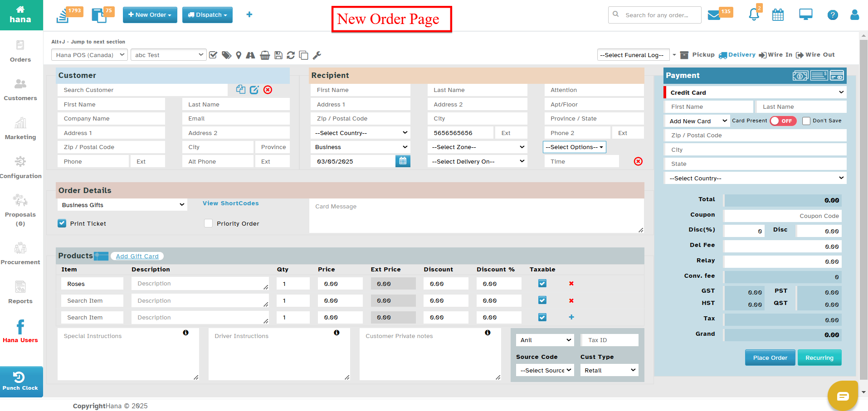Click the Place Order button
Viewport: 868px width, 411px height.
(770, 358)
